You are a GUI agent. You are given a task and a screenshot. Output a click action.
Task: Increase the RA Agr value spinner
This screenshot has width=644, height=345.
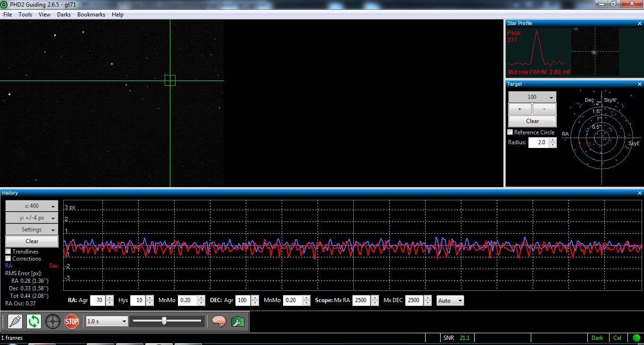point(109,298)
